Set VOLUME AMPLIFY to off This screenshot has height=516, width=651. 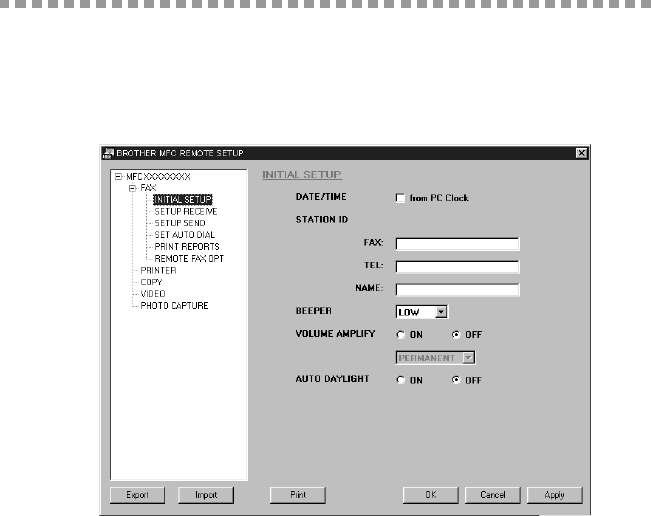[456, 335]
